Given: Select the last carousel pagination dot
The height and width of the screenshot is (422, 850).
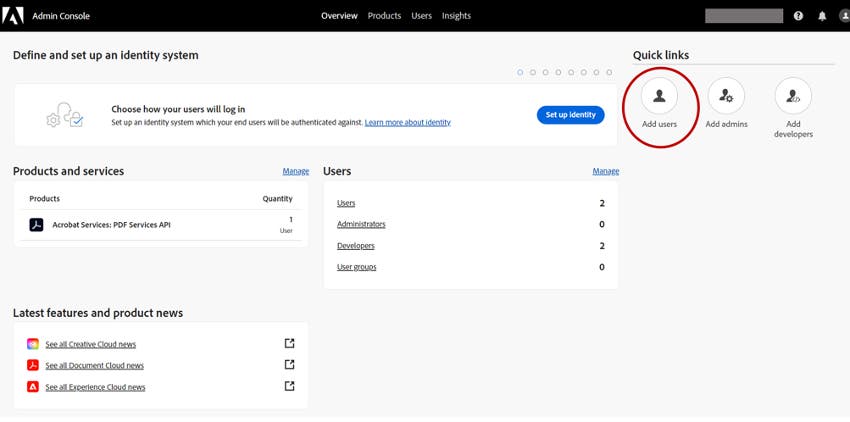Looking at the screenshot, I should tap(608, 72).
